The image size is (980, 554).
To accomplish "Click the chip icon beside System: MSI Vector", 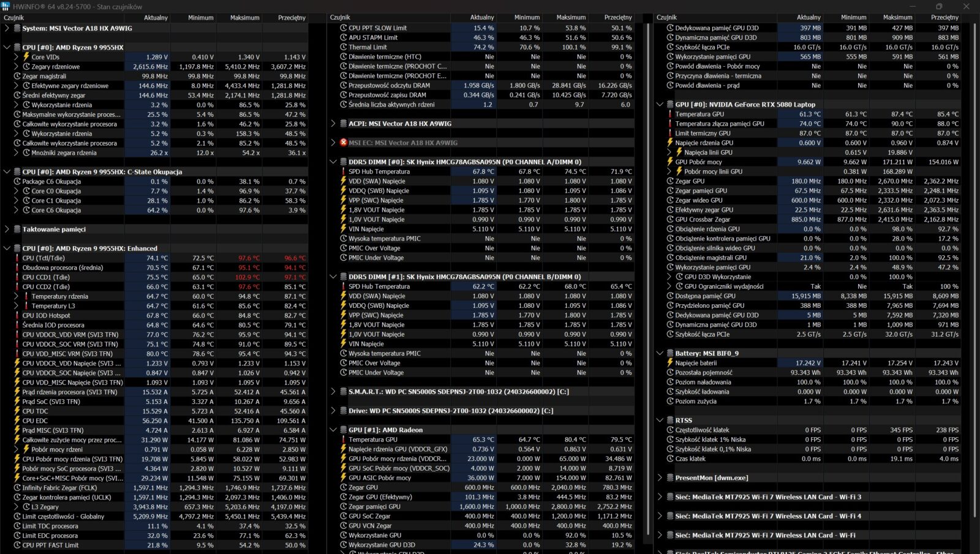I will pyautogui.click(x=17, y=28).
